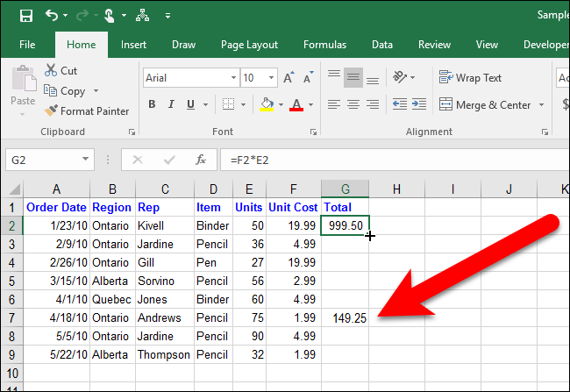Switch to the Page Layout tab

pyautogui.click(x=249, y=45)
